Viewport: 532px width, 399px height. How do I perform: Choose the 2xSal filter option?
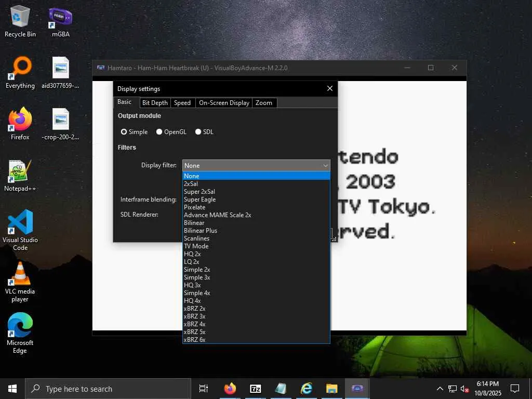click(x=256, y=183)
